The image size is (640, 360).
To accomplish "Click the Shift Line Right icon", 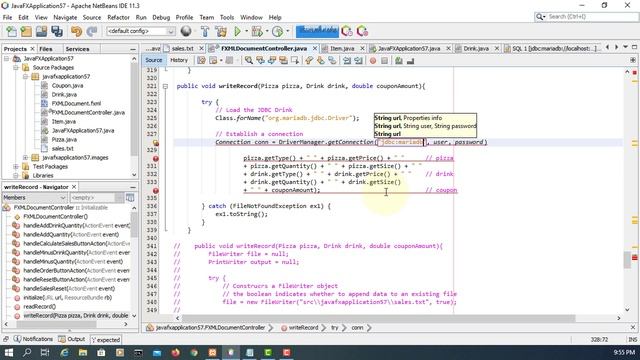I will pos(358,61).
